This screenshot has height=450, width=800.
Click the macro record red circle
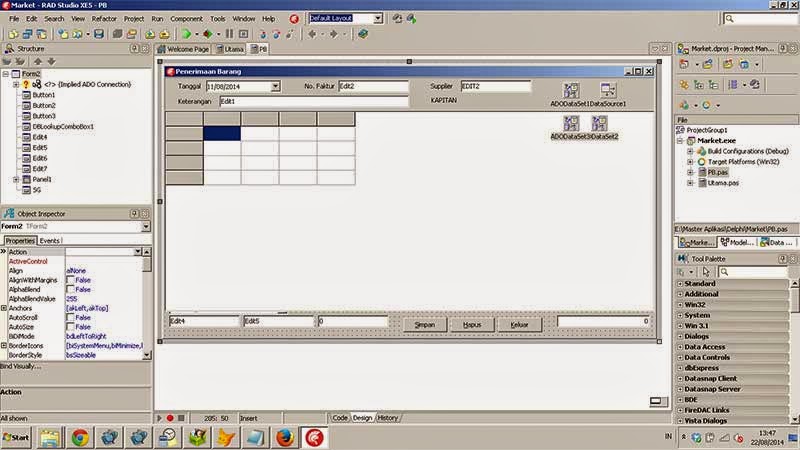pyautogui.click(x=170, y=418)
